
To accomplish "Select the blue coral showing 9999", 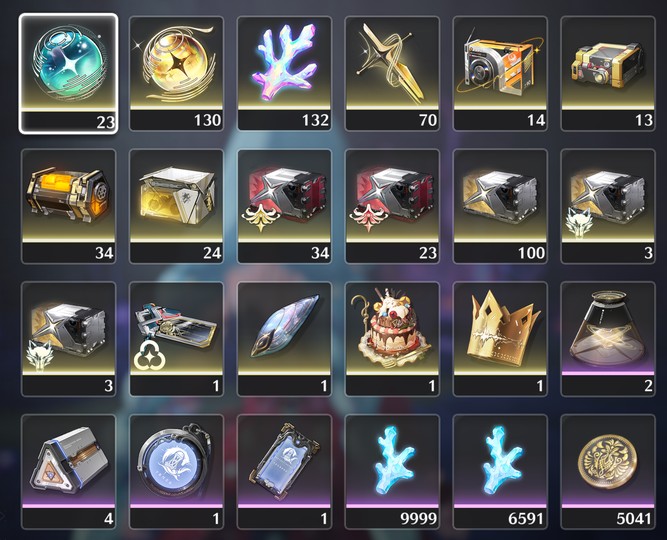I will [392, 472].
